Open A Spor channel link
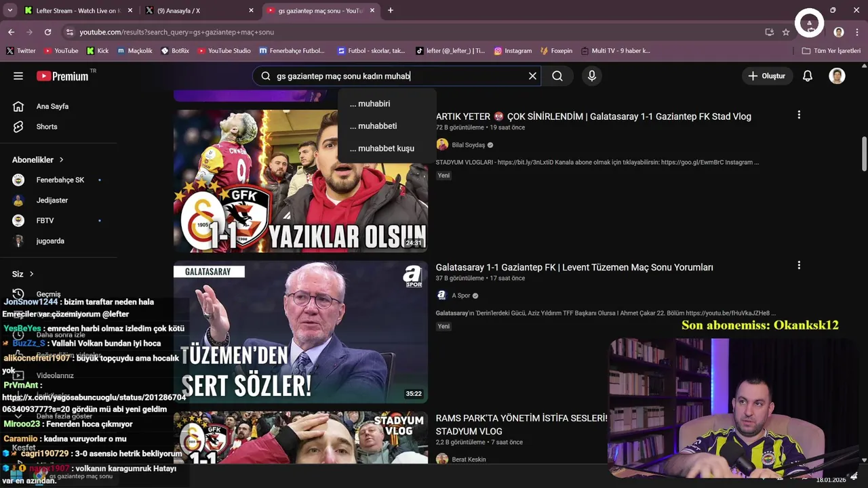The image size is (868, 488). click(x=460, y=296)
